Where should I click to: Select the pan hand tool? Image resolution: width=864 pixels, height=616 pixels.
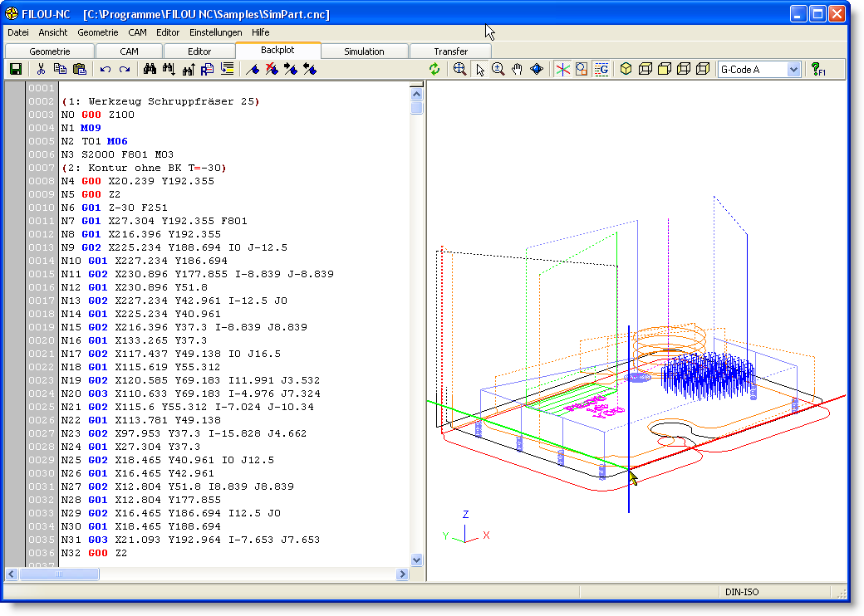tap(517, 70)
